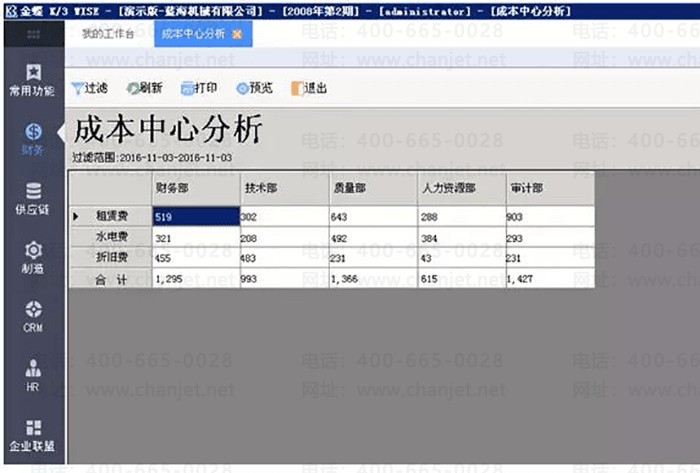Click the 过滤 filter toolbar button
This screenshot has width=700, height=473.
(x=89, y=88)
